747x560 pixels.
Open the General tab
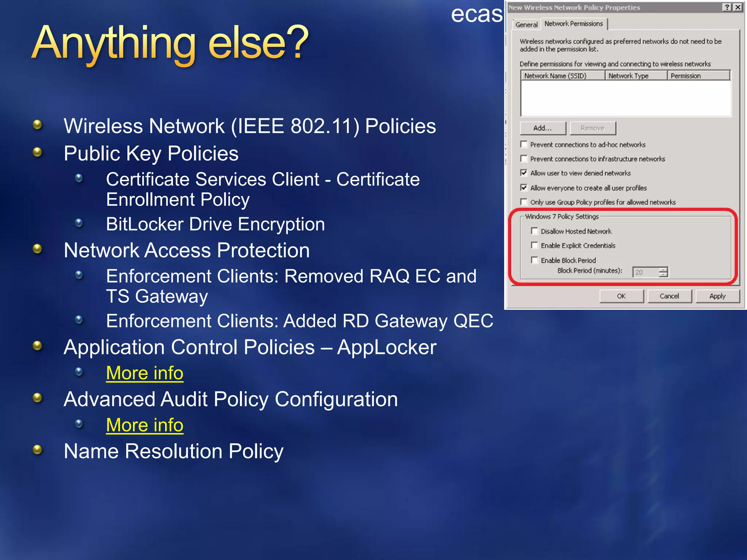(526, 24)
